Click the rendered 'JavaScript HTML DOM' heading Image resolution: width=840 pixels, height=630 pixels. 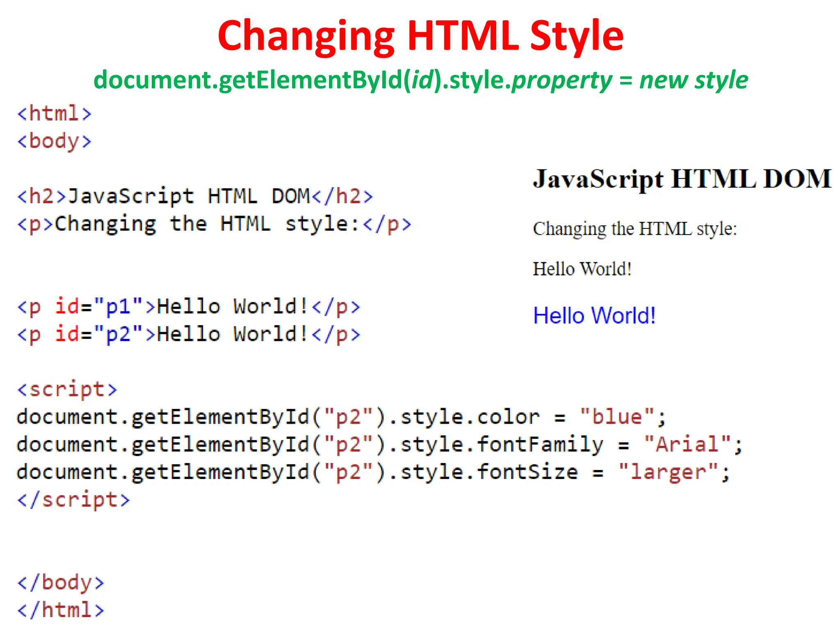click(x=682, y=179)
